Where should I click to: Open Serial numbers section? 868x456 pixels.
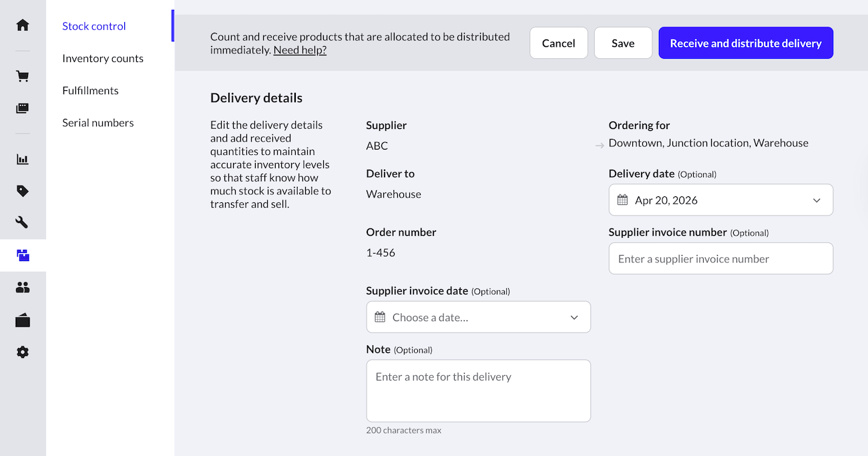pyautogui.click(x=98, y=122)
